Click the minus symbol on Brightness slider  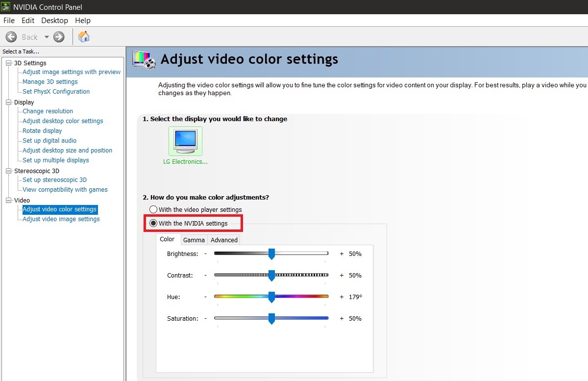tap(205, 254)
